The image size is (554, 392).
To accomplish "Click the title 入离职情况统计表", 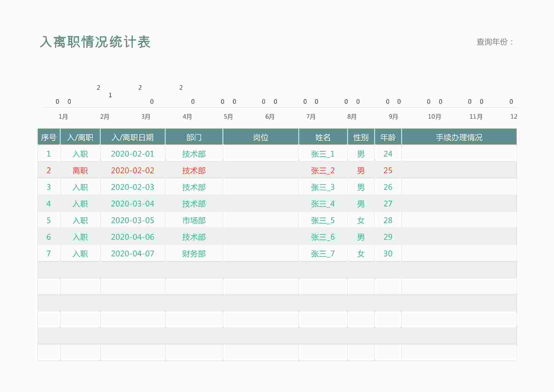I will coord(95,42).
